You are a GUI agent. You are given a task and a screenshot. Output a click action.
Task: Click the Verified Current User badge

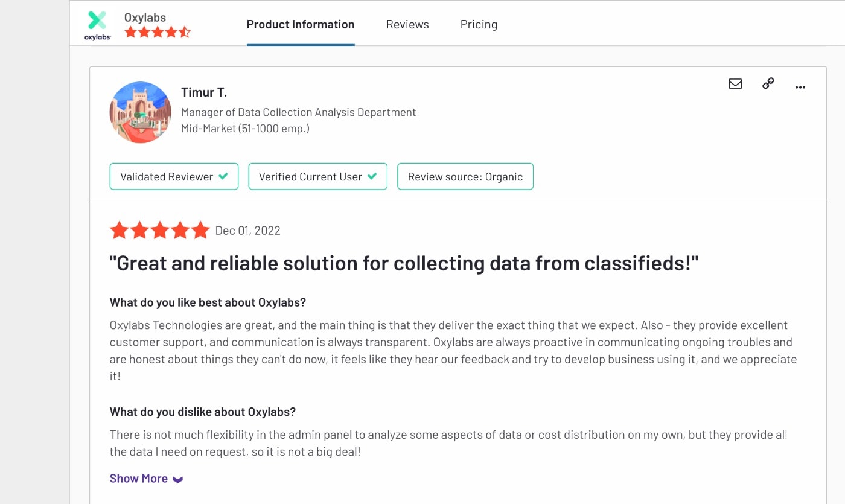point(311,177)
